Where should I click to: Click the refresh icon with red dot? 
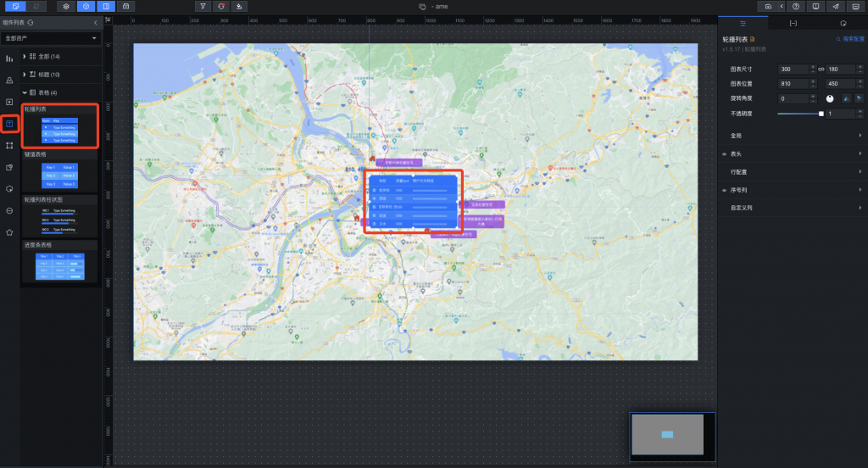[x=221, y=6]
